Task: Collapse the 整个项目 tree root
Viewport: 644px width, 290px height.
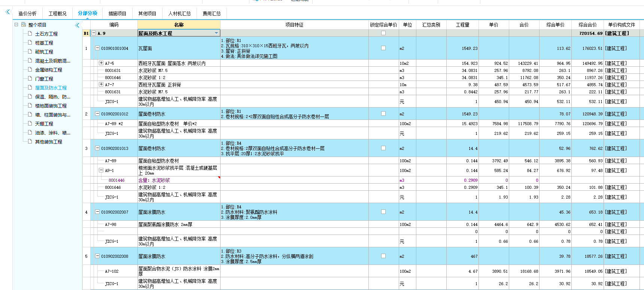Action: tap(16, 25)
